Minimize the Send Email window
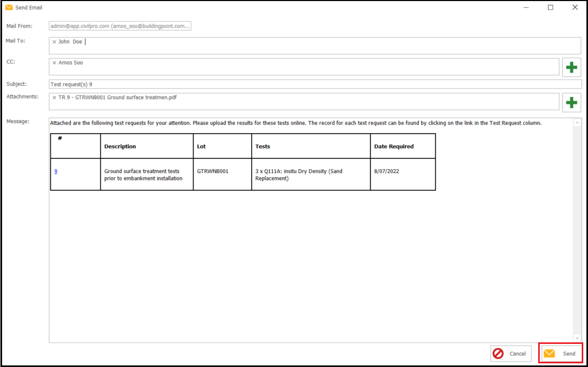Viewport: 588px width, 367px height. (527, 7)
